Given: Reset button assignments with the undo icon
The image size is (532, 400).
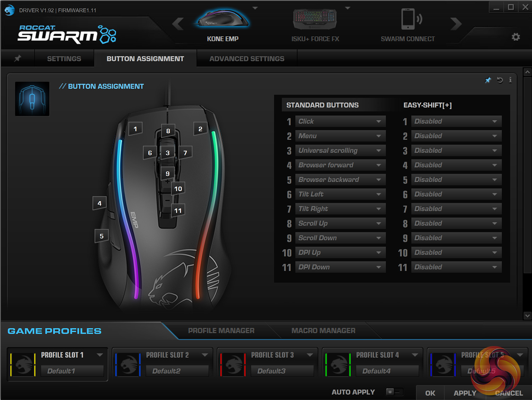Looking at the screenshot, I should click(500, 80).
